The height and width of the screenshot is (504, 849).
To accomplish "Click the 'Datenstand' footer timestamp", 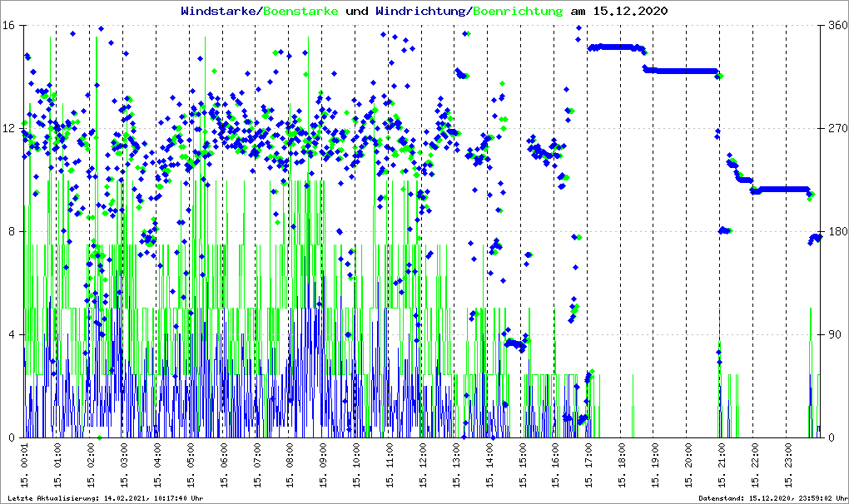I will click(x=772, y=497).
